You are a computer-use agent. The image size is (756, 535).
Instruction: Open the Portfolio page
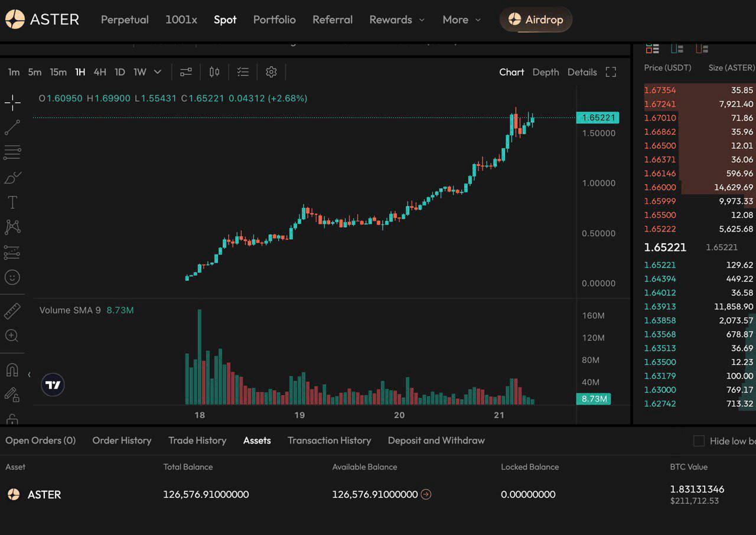[275, 19]
